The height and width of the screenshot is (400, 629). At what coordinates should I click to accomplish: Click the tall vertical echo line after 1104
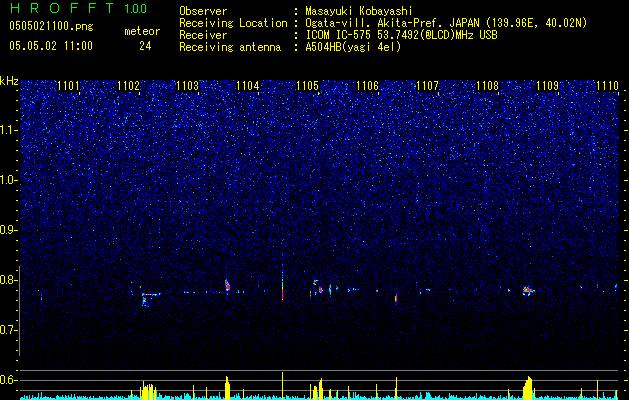point(282,281)
